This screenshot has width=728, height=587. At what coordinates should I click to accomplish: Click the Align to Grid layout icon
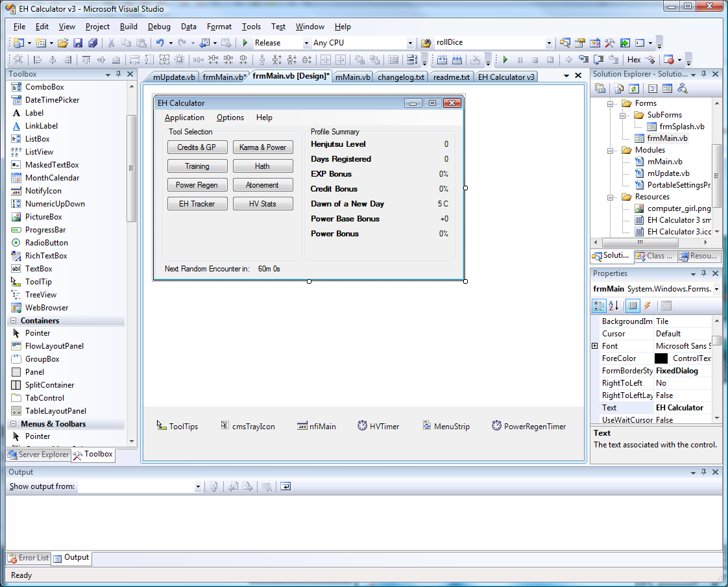[x=19, y=60]
